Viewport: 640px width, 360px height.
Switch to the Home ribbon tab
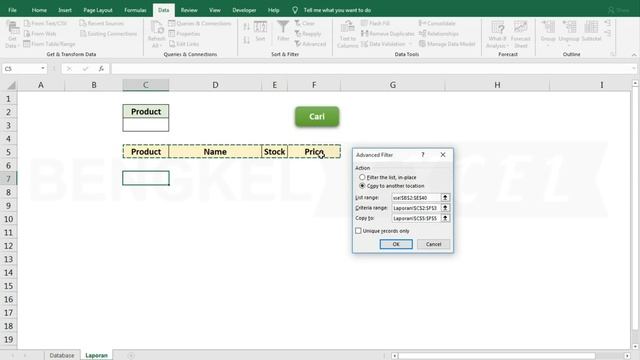pos(39,10)
